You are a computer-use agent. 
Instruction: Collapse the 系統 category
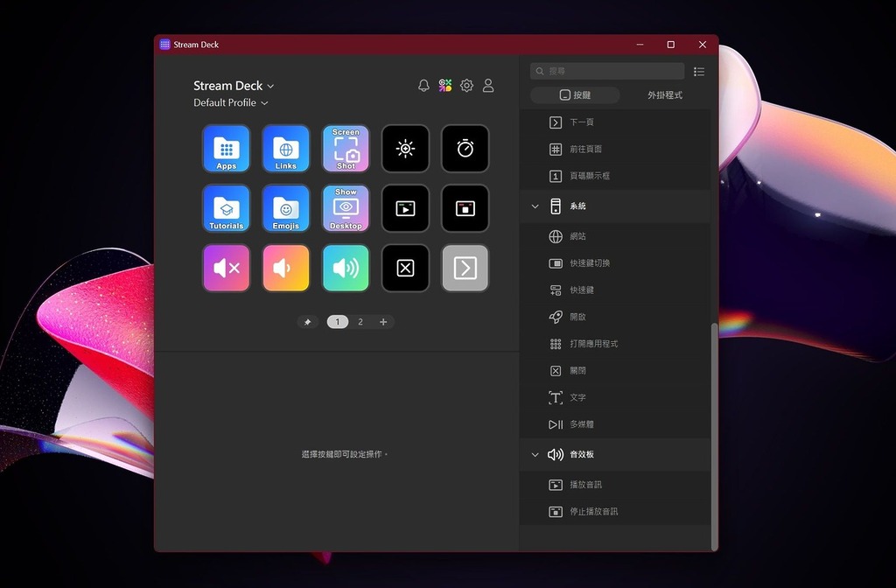pos(535,206)
